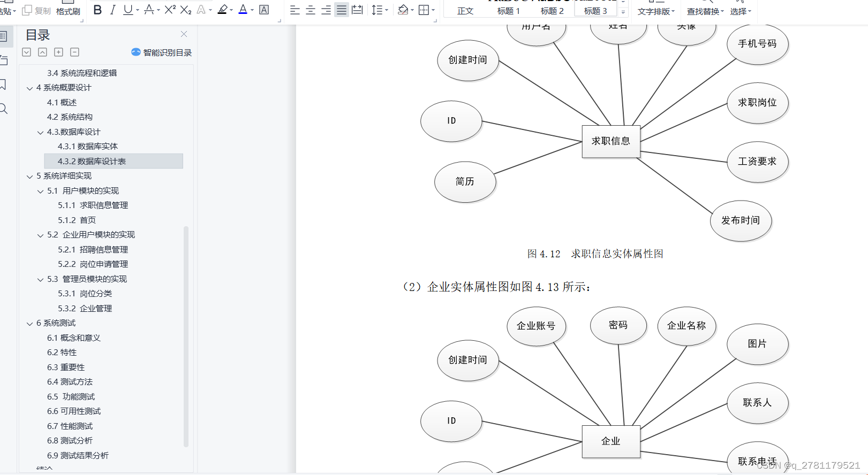This screenshot has height=475, width=868.
Task: Select 标题 1 style
Action: point(509,11)
